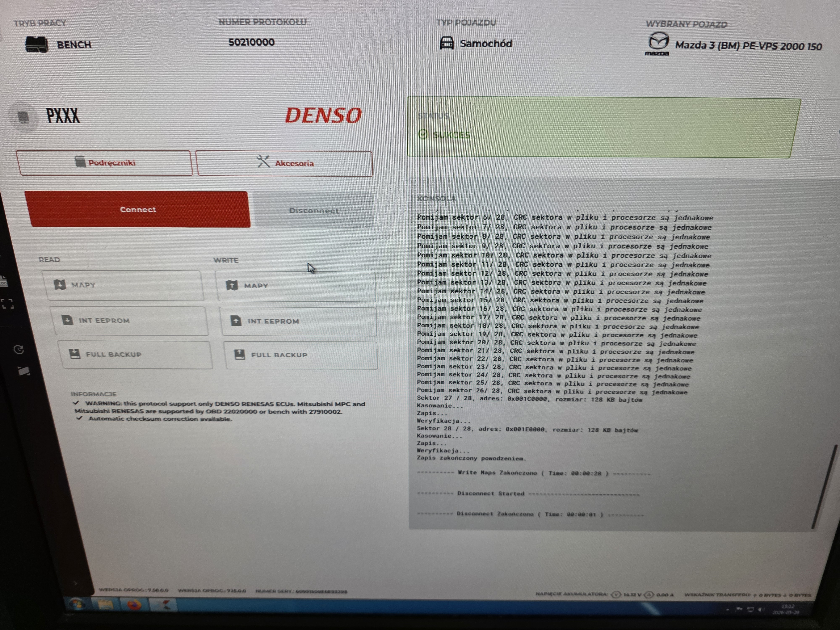Click the WSKAŹNIK TRANSFERU bytes indicator

pyautogui.click(x=748, y=595)
